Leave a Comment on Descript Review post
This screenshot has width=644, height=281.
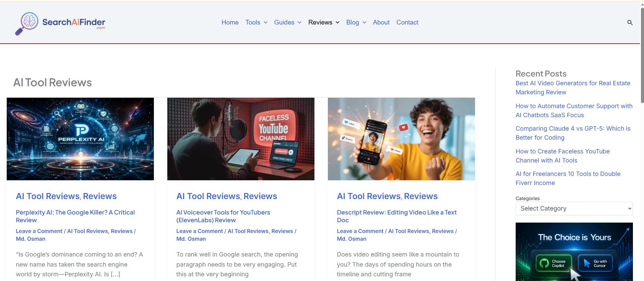coord(360,231)
